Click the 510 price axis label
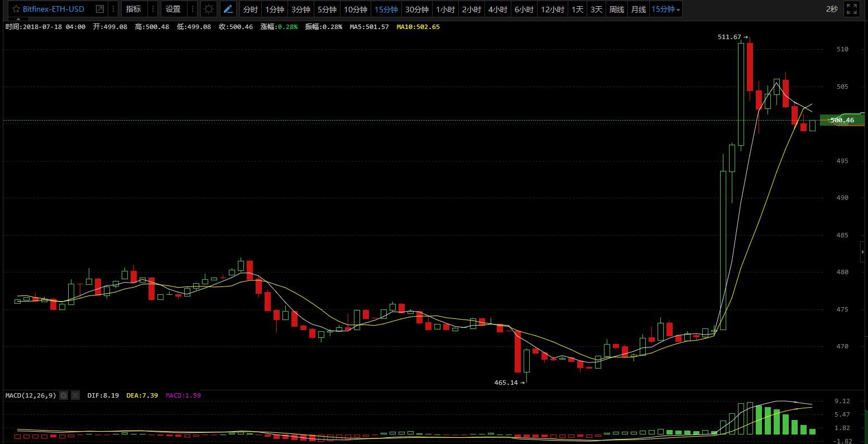This screenshot has height=444, width=868. 842,49
